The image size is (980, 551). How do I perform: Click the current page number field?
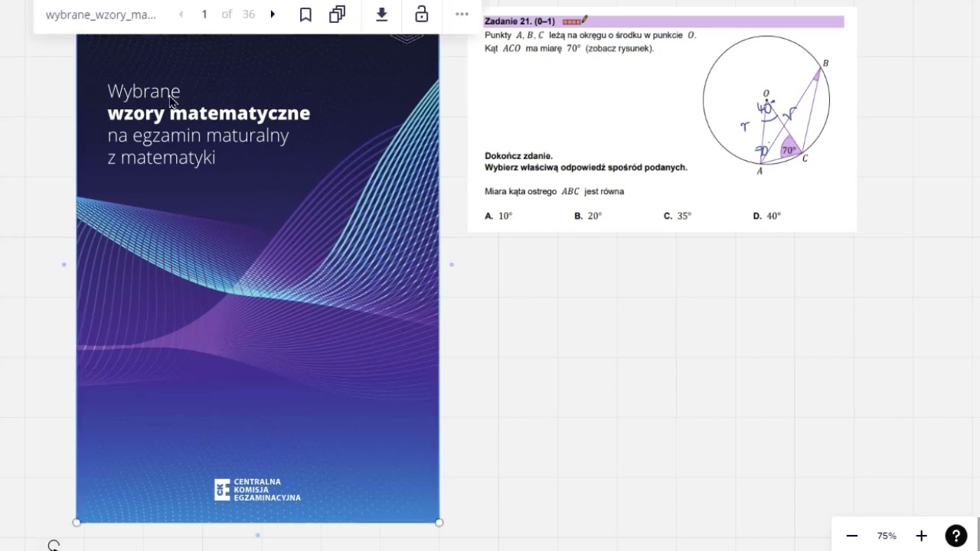(204, 15)
